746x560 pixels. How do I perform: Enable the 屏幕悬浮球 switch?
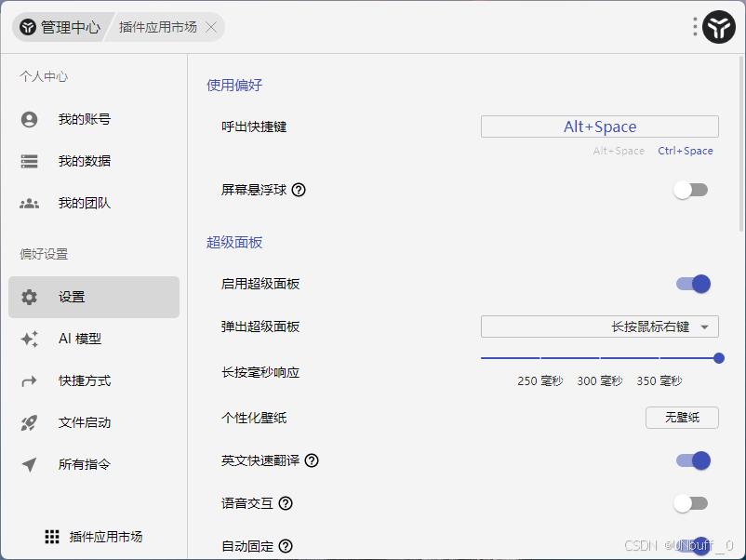(691, 190)
